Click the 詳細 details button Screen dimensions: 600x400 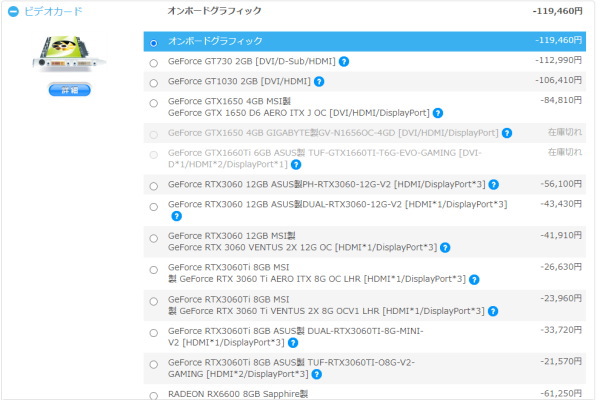70,90
